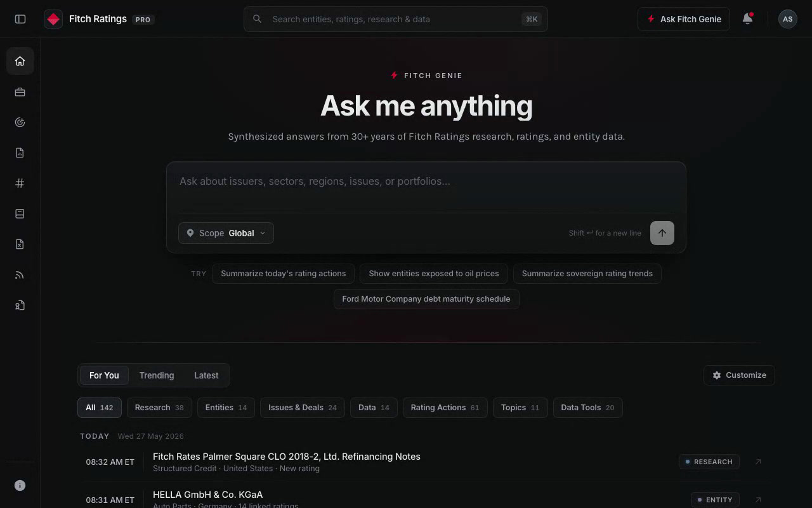Open the Customize button

(739, 375)
